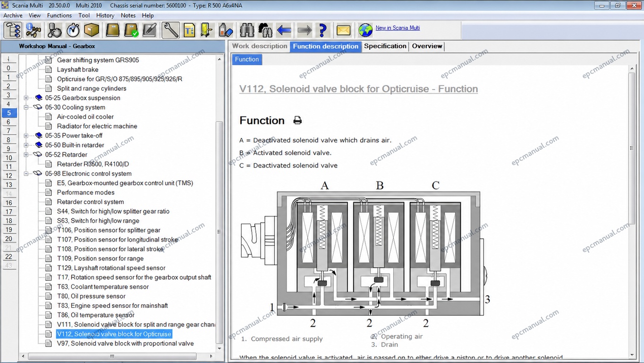The width and height of the screenshot is (644, 363).
Task: Print using the printer icon beside Function
Action: (x=297, y=121)
